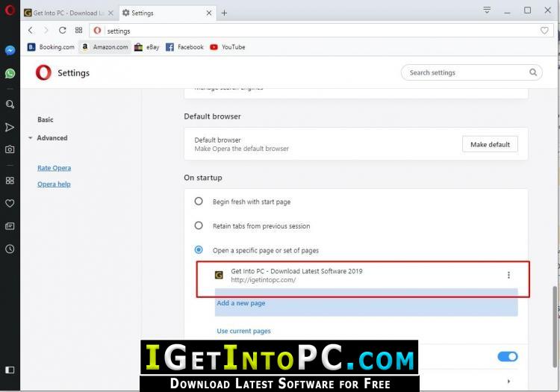Select Open a specific page or set of pages
Viewport: 560px width, 392px height.
pyautogui.click(x=199, y=250)
